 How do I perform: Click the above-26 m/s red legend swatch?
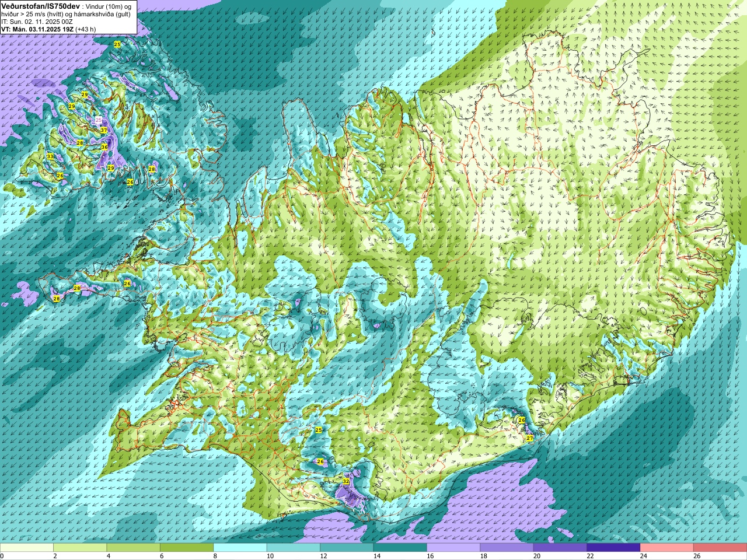(x=720, y=548)
